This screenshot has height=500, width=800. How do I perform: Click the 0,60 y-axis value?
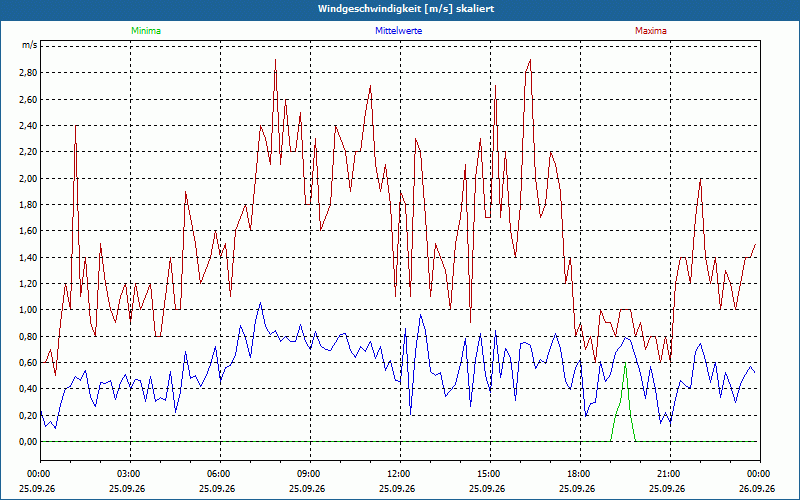point(29,363)
